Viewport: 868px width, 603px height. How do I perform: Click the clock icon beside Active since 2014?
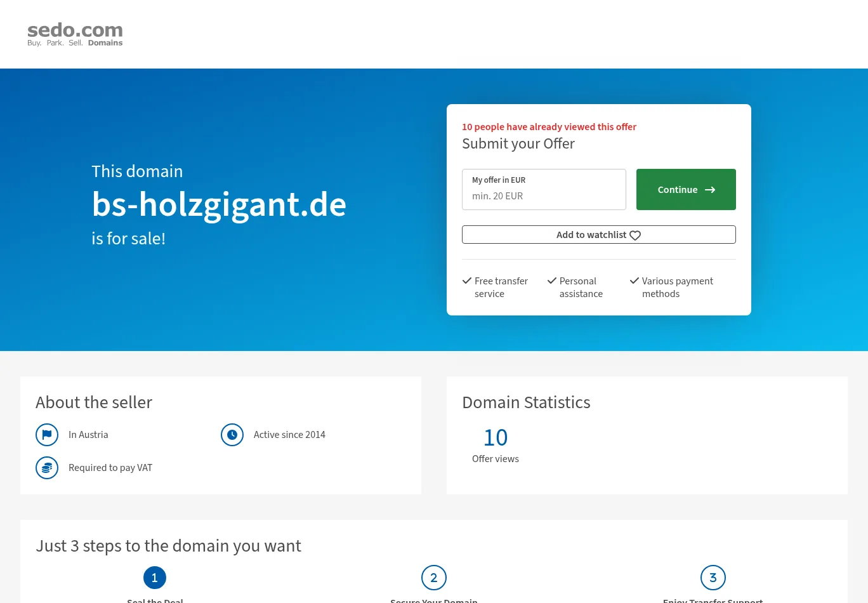(x=232, y=435)
